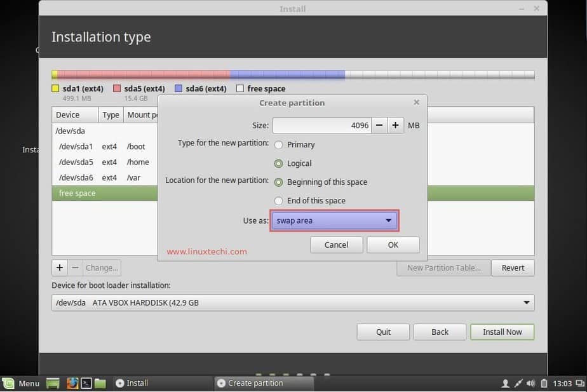Viewport: 587px width, 392px height.
Task: Click the battery indicator in the tray
Action: tap(544, 383)
